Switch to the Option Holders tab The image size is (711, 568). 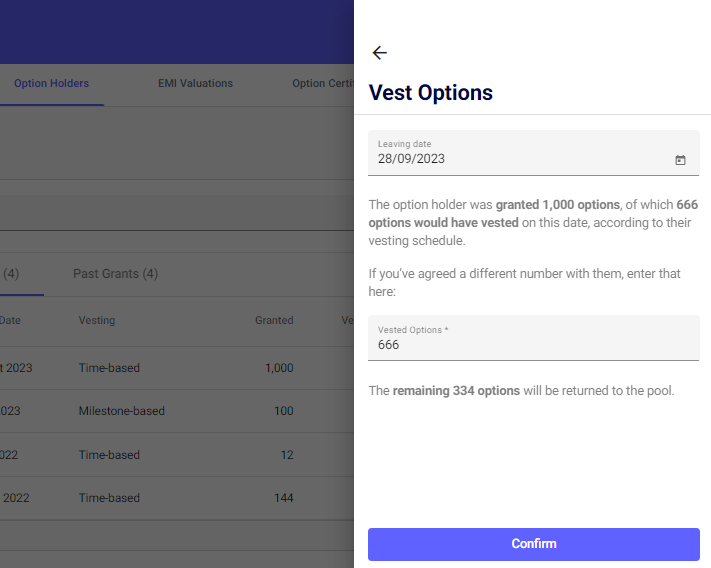51,83
